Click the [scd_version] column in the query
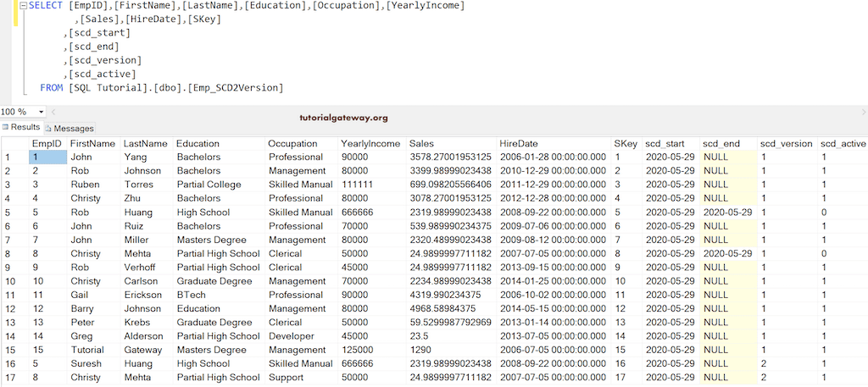The image size is (868, 387). coord(105,60)
